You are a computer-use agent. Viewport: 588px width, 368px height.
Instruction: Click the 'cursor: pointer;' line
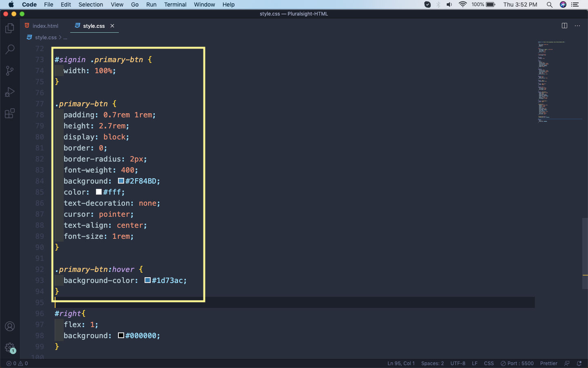click(98, 214)
